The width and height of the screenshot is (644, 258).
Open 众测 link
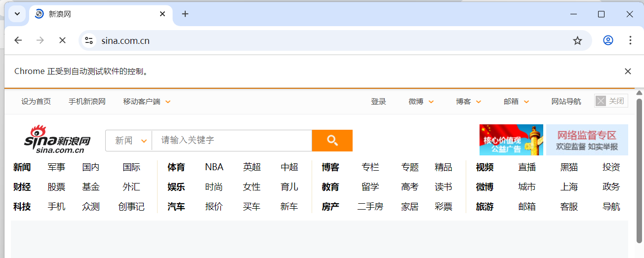coord(91,207)
